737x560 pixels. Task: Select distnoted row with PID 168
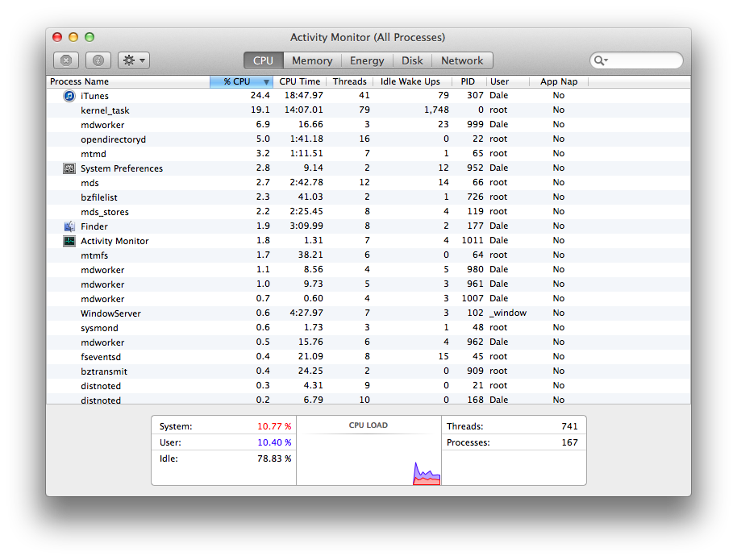(x=368, y=399)
